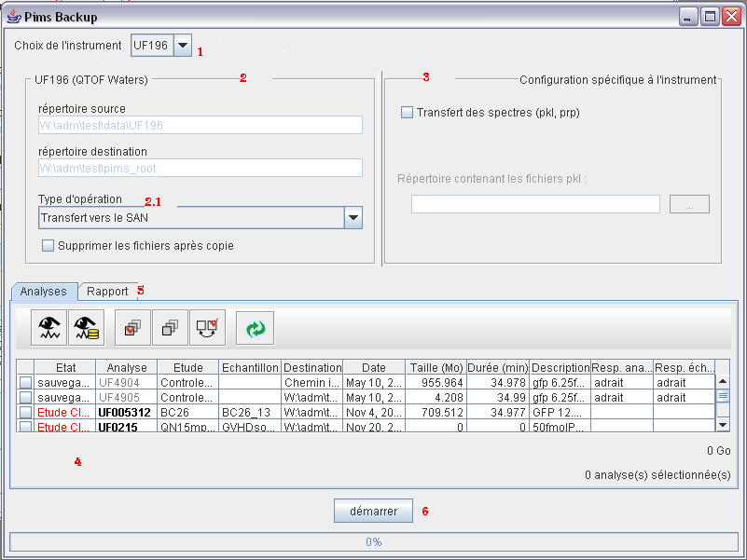
Task: Click the select all analyses icon
Action: pos(132,329)
